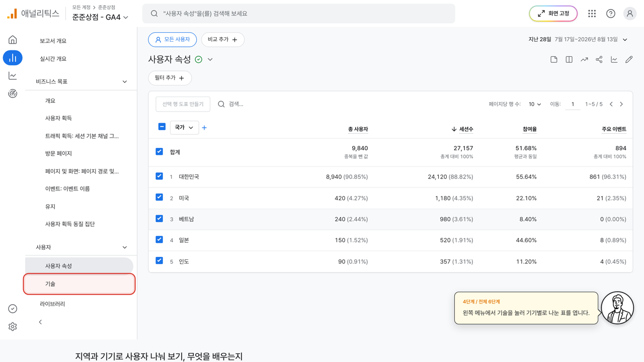The height and width of the screenshot is (362, 644).
Task: Open the Admin settings gear icon
Action: point(13,327)
